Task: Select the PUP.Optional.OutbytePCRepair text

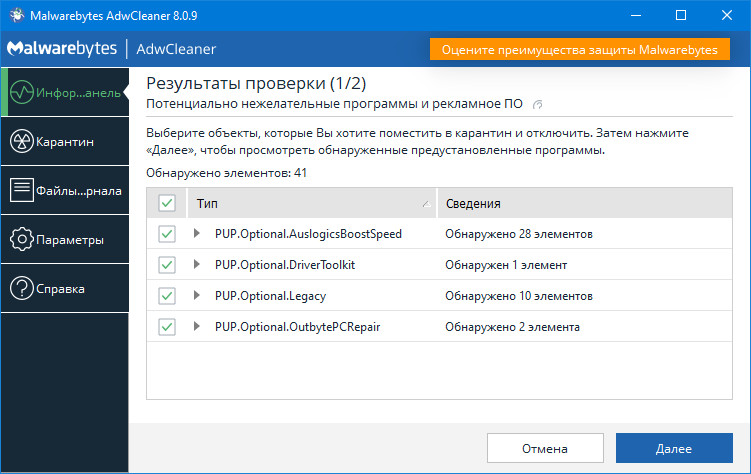Action: click(297, 327)
